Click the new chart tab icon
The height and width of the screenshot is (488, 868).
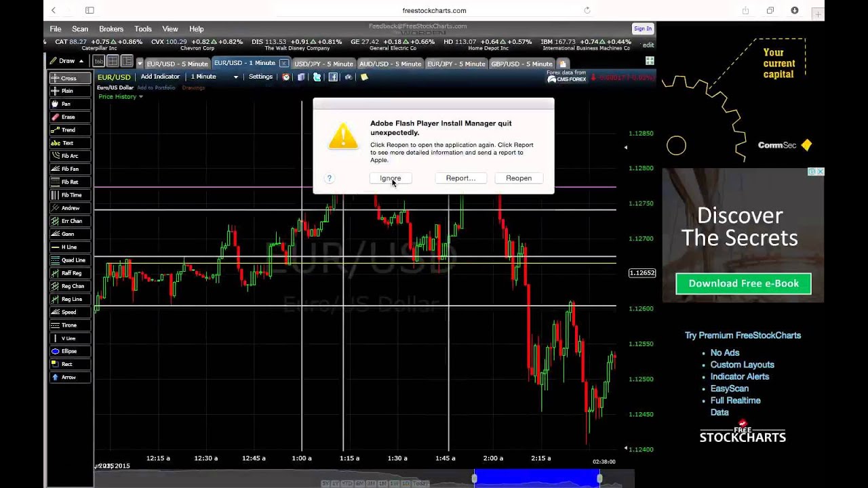[x=562, y=64]
